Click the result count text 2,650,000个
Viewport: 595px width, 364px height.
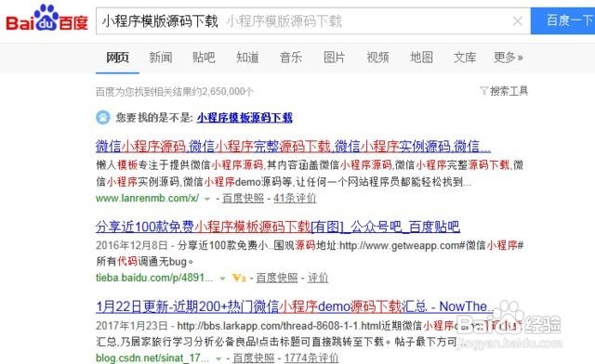[227, 92]
